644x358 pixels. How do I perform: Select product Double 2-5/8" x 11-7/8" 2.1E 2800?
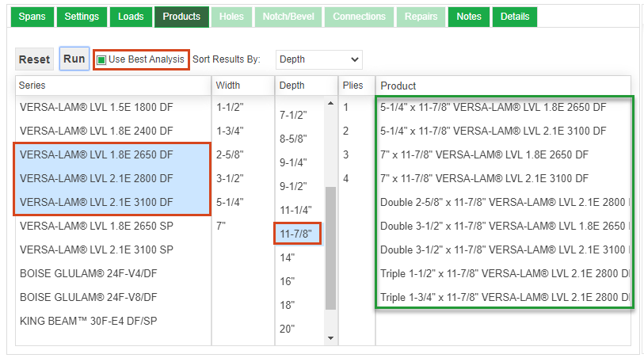point(504,203)
